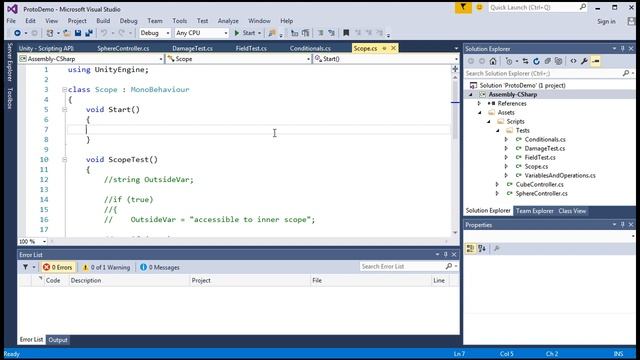The image size is (640, 360).
Task: Switch to the Class View tab
Action: (x=572, y=211)
